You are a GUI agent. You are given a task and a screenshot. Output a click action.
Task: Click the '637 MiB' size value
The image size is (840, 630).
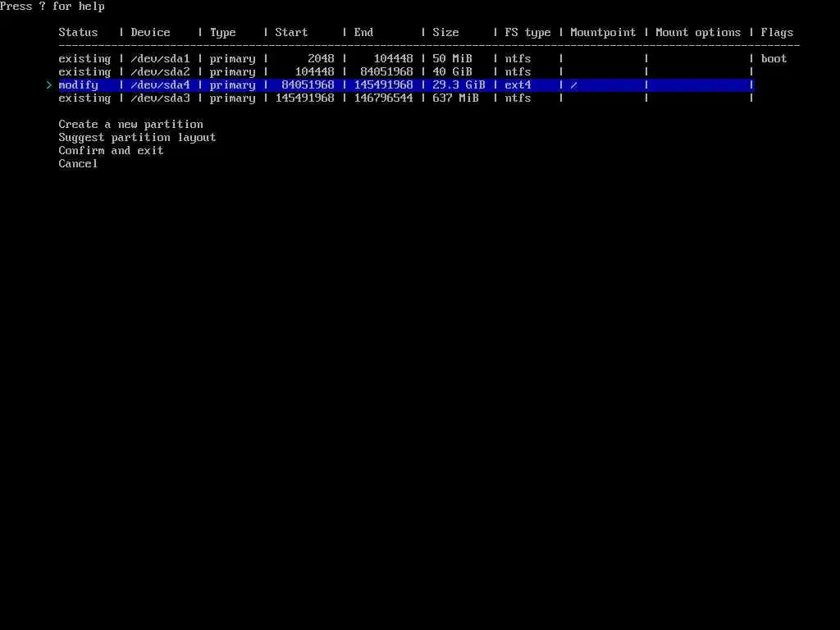tap(455, 98)
